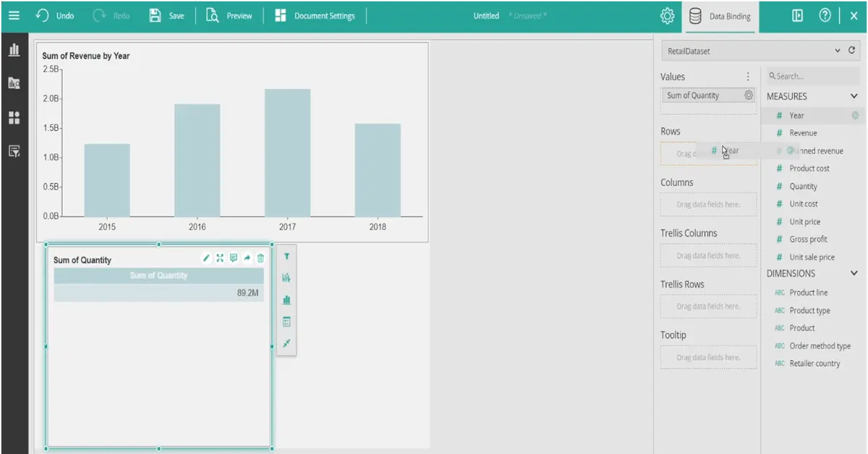Image resolution: width=868 pixels, height=454 pixels.
Task: Click the 2018 bar in the revenue chart
Action: (378, 170)
